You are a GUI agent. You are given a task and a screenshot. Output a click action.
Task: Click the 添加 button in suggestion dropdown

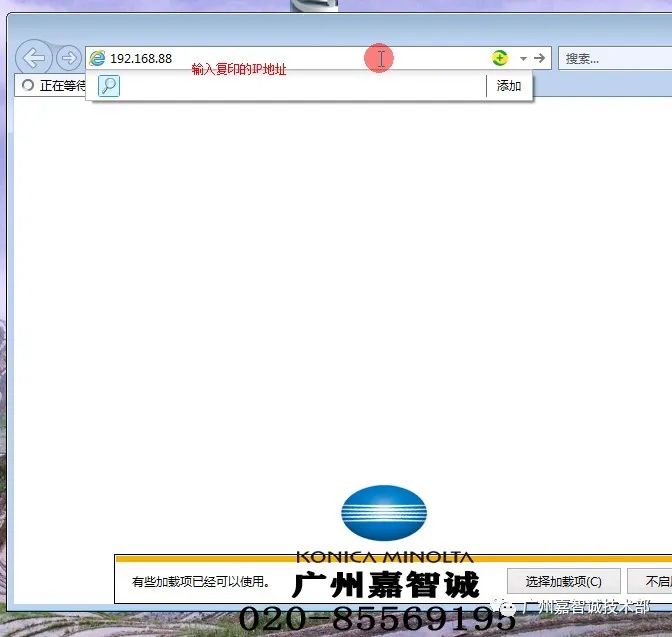click(x=509, y=86)
